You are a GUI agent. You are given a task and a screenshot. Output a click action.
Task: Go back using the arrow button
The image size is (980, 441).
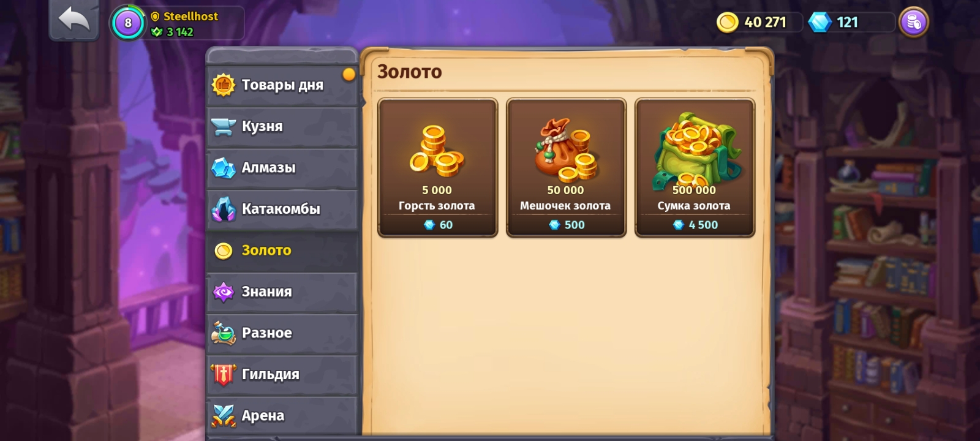[x=74, y=20]
